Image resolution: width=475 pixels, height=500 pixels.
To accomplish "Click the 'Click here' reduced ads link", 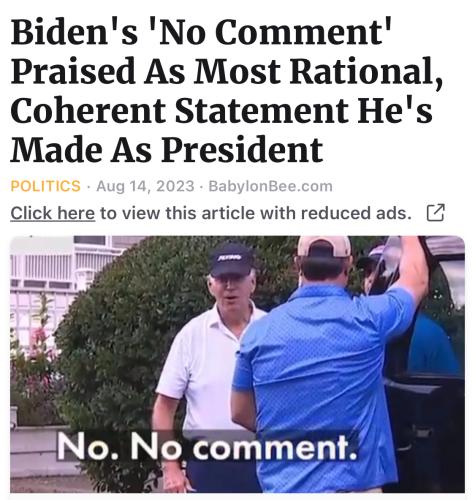I will click(x=53, y=213).
